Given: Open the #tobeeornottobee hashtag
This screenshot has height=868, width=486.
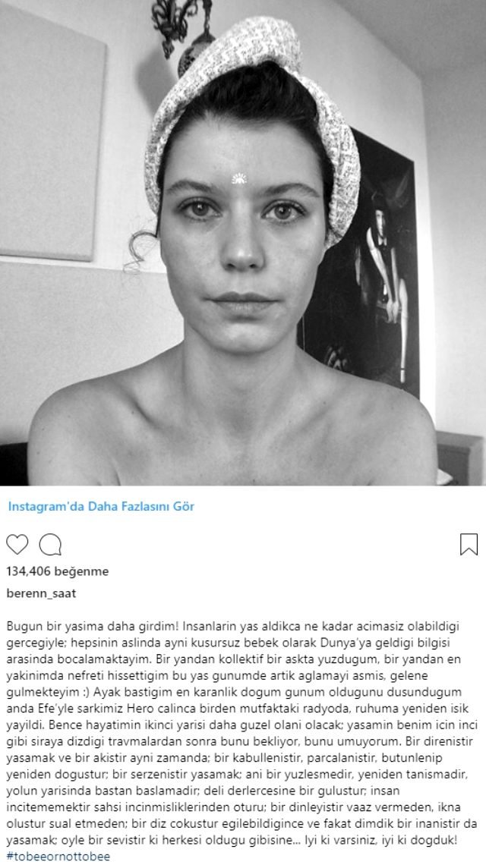Looking at the screenshot, I should click(58, 857).
